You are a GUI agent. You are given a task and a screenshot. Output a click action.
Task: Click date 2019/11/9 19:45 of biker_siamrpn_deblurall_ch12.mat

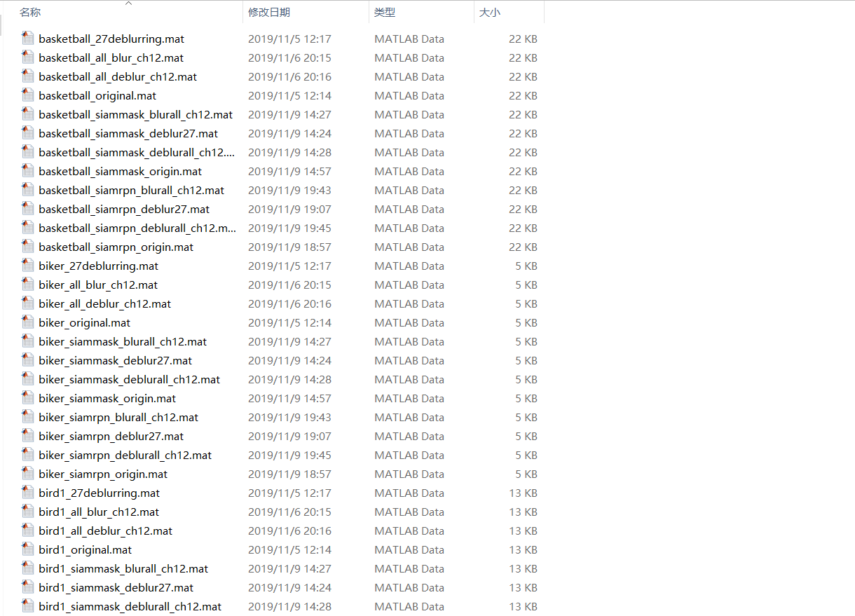pos(289,455)
